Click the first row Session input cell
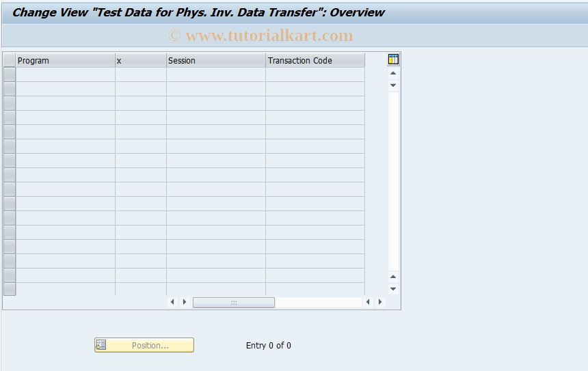The image size is (588, 371). tap(216, 75)
